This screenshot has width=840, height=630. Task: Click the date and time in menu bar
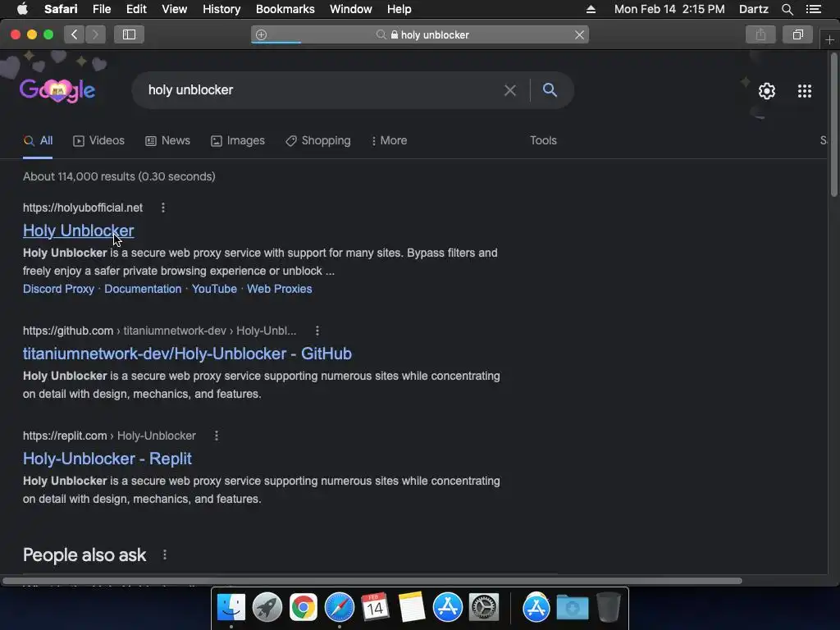(669, 9)
